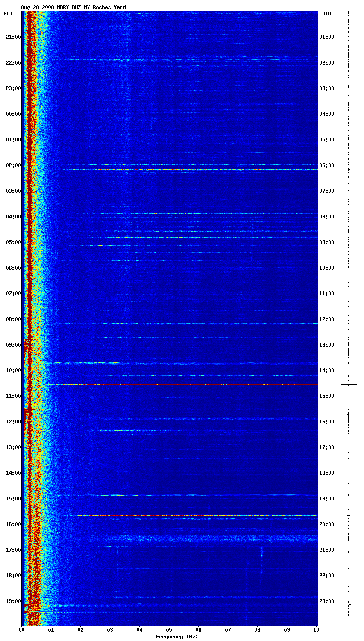Pick the 03:00 label on the UTC axis
The height and width of the screenshot is (641, 364).
(x=327, y=88)
